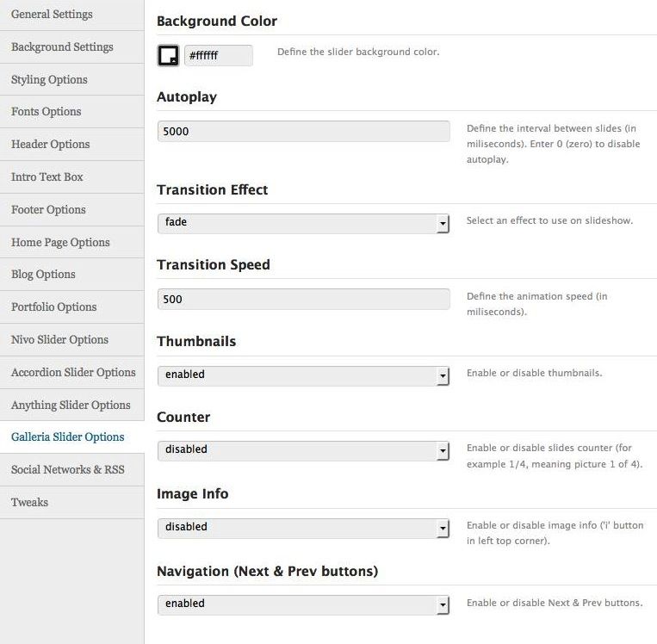Open the Transition Effect dropdown
657x644 pixels.
point(303,223)
